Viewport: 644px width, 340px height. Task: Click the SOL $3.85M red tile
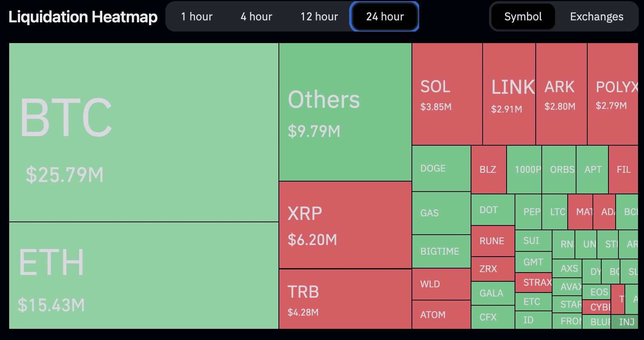coord(447,94)
